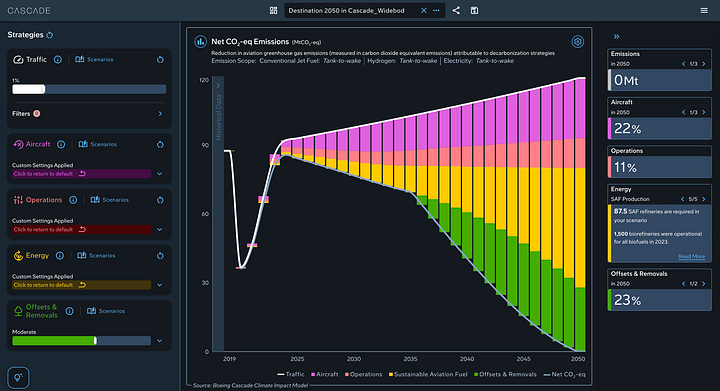This screenshot has width=720, height=391.
Task: Toggle Net CO2-eq legend entry
Action: [x=564, y=374]
